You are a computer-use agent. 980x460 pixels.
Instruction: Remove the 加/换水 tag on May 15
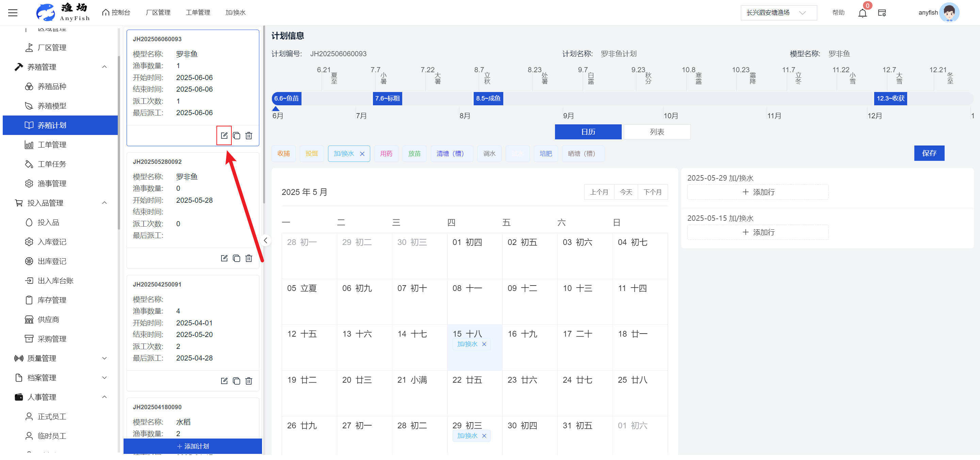(484, 344)
